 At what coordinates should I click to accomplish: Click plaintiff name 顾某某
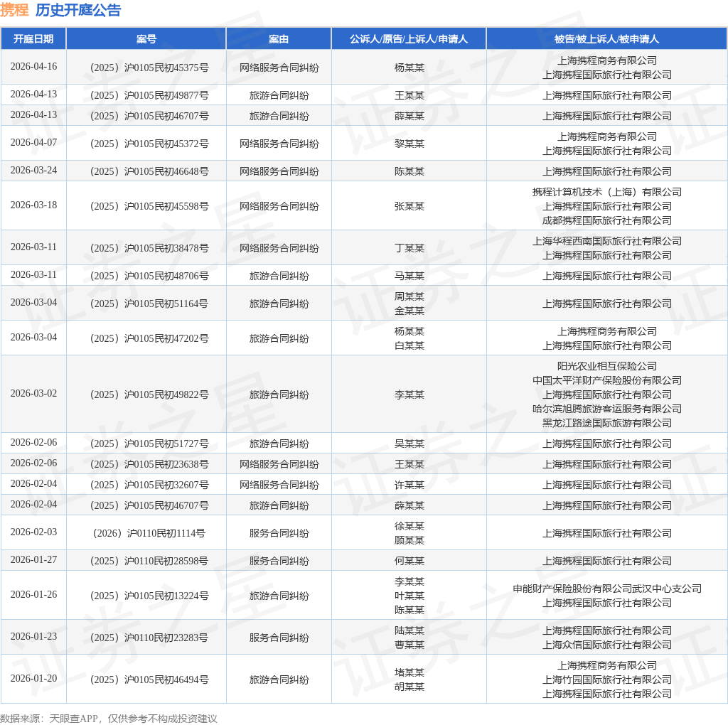(409, 541)
